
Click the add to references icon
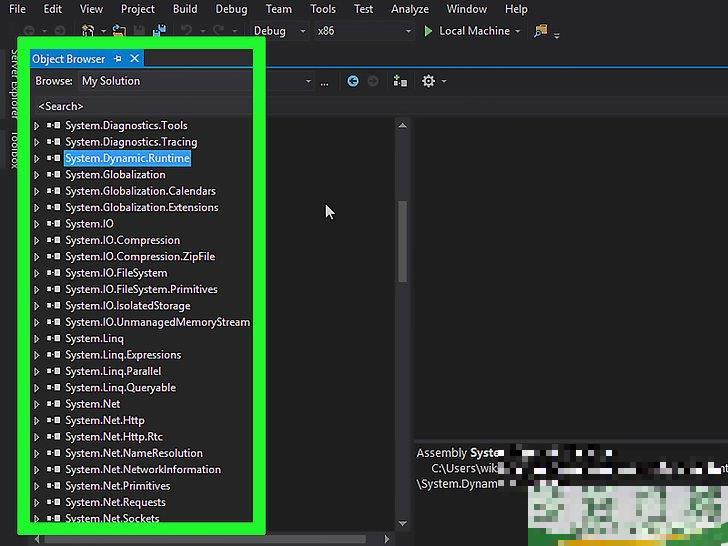(400, 81)
